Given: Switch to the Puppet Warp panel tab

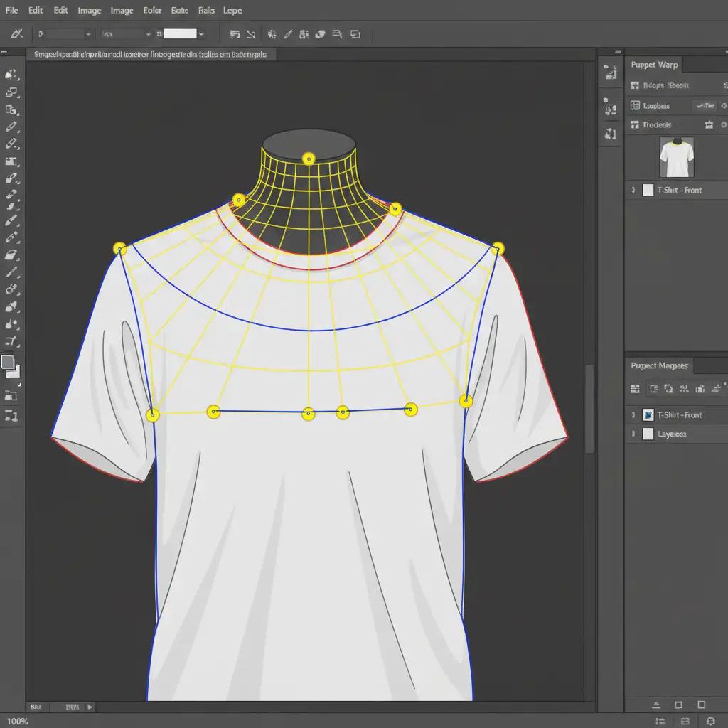Looking at the screenshot, I should (654, 65).
